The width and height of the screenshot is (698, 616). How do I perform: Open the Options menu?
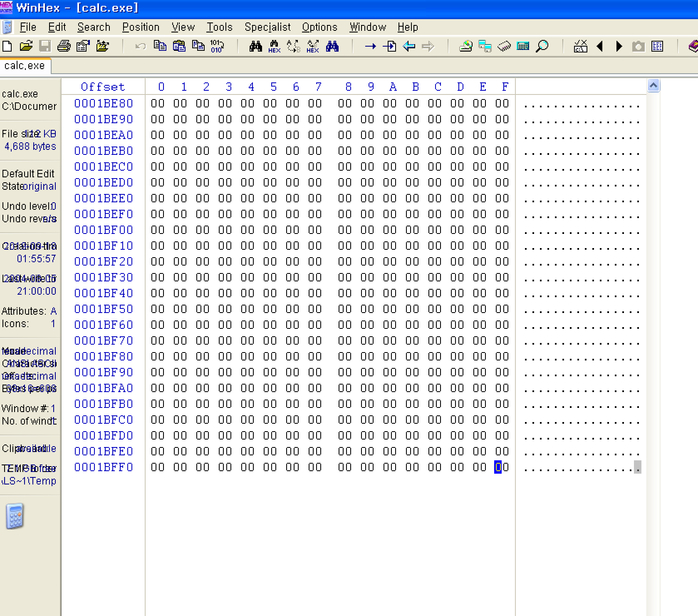(319, 27)
